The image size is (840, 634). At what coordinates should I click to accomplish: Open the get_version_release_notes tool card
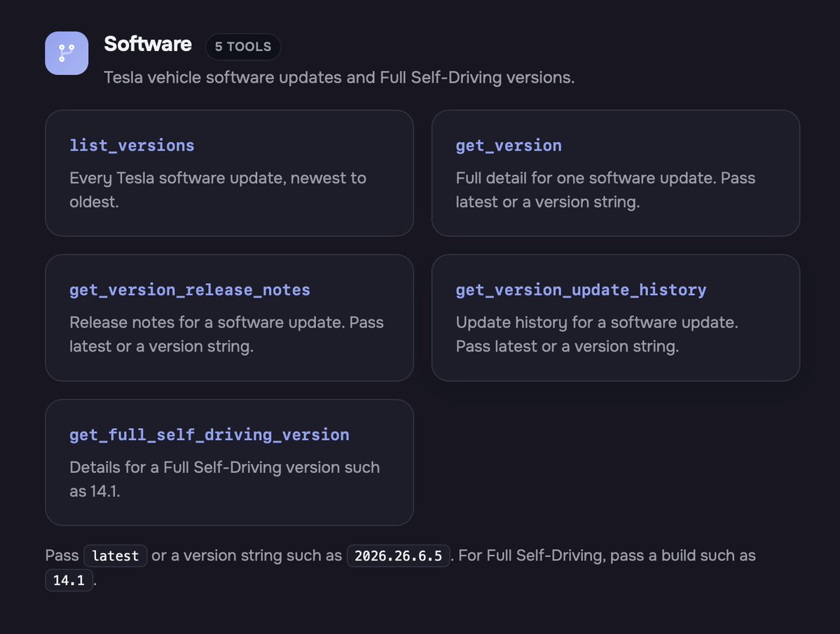point(229,317)
